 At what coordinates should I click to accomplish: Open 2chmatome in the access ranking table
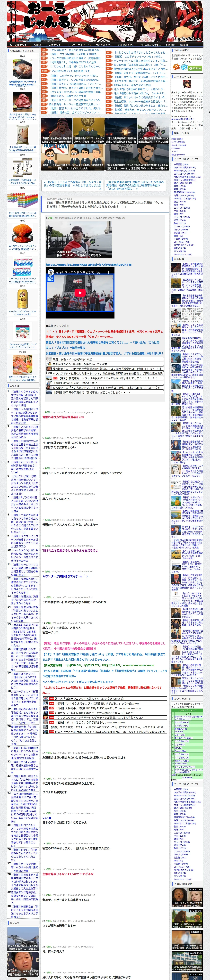click(181, 764)
